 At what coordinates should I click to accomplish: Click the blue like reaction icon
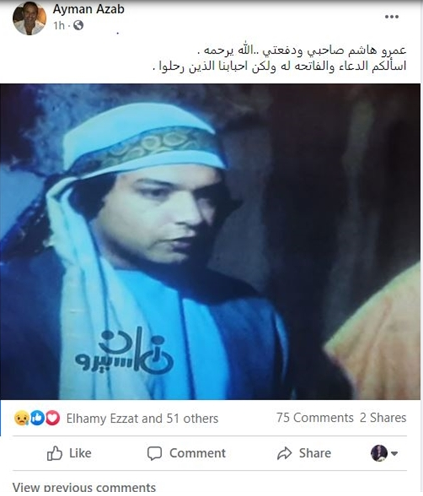tap(37, 418)
